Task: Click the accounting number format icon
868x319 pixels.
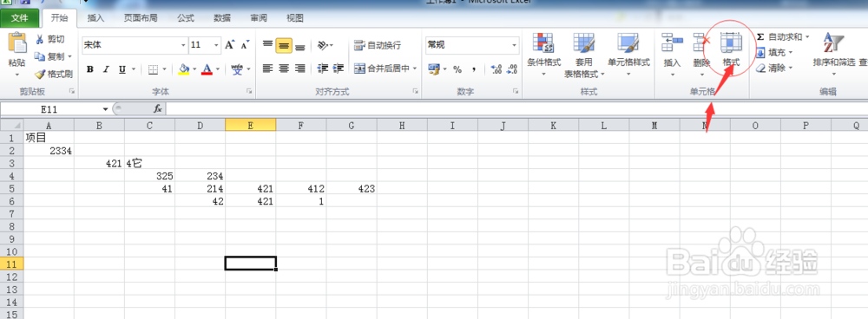Action: pos(434,69)
